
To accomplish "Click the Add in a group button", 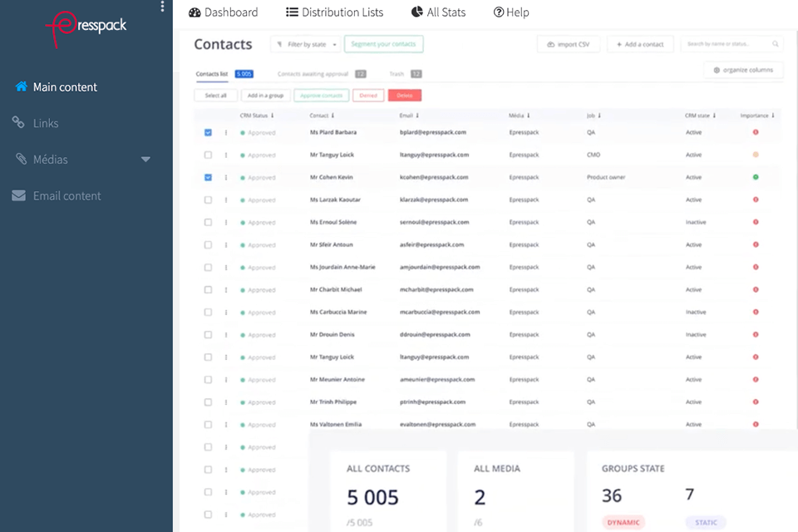I will (x=266, y=96).
